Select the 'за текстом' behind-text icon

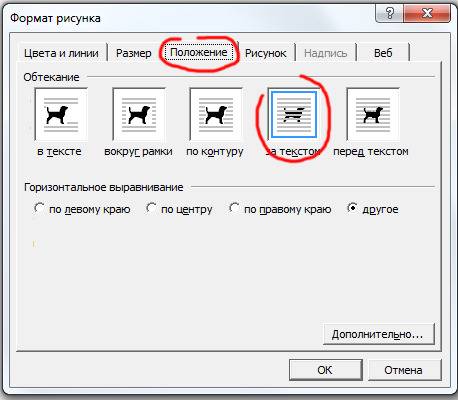294,114
